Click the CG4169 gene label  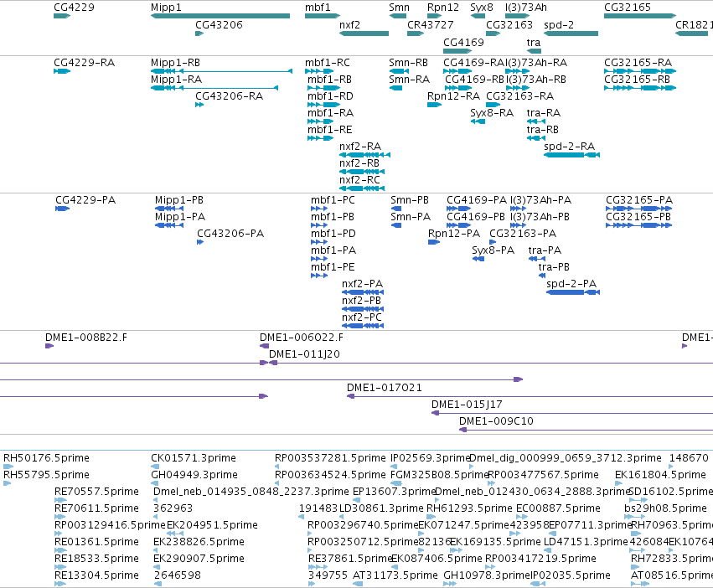click(x=463, y=42)
